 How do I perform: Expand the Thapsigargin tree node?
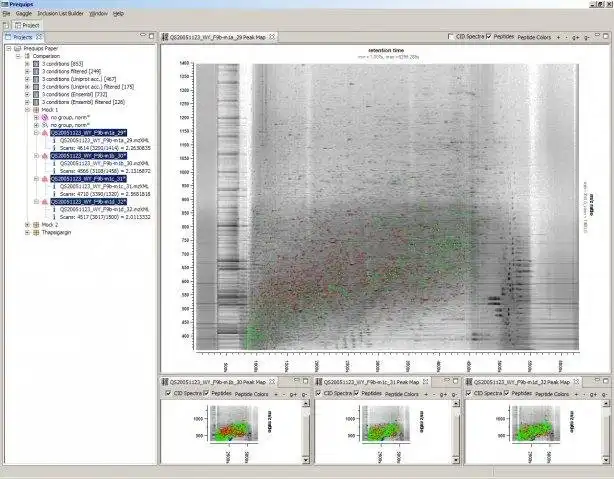point(27,232)
